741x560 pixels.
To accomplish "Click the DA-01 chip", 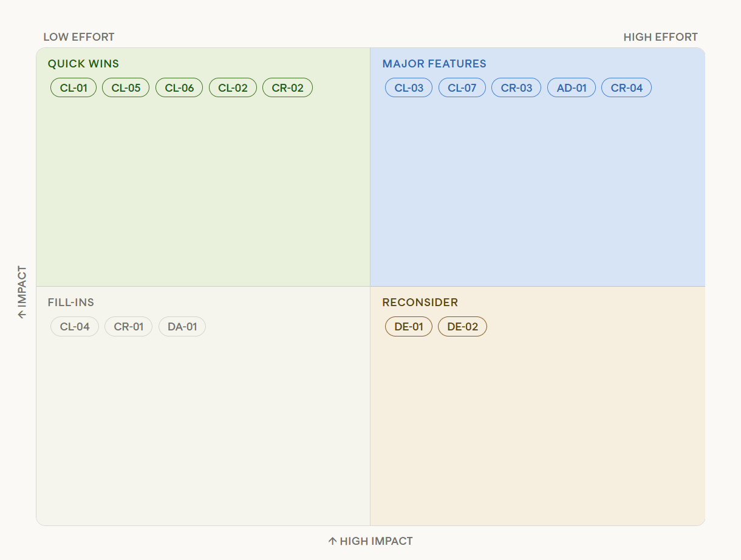I will pos(182,327).
